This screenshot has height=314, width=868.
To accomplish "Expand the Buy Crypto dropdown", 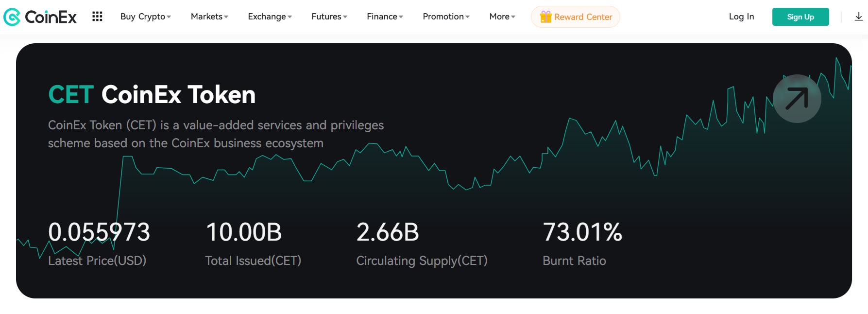I will tap(146, 17).
